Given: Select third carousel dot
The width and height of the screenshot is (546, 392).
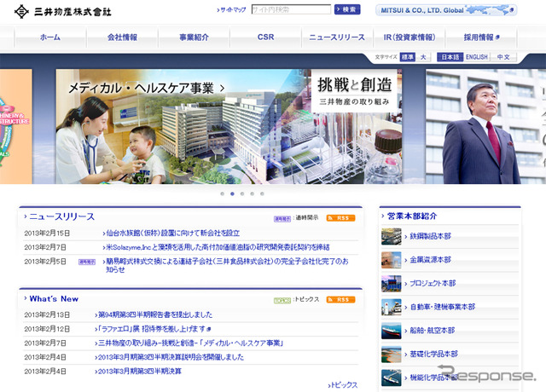Looking at the screenshot, I should point(242,193).
